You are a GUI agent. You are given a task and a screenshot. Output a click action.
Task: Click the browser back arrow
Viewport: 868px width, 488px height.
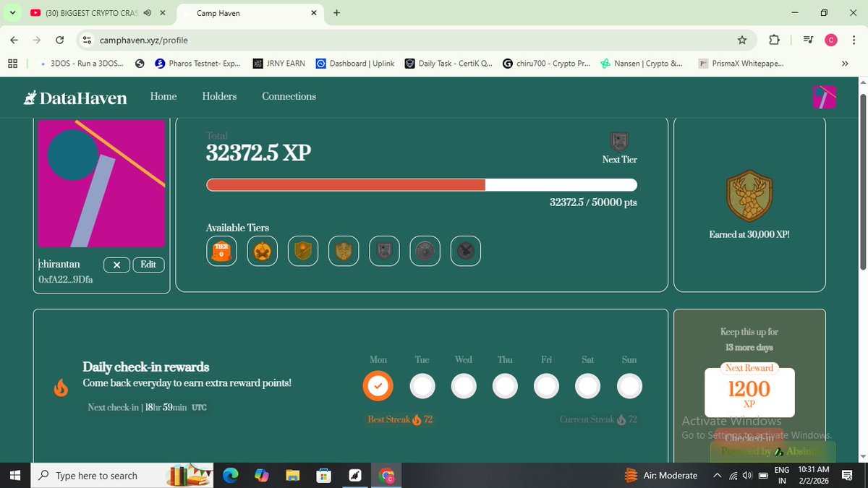coord(14,40)
